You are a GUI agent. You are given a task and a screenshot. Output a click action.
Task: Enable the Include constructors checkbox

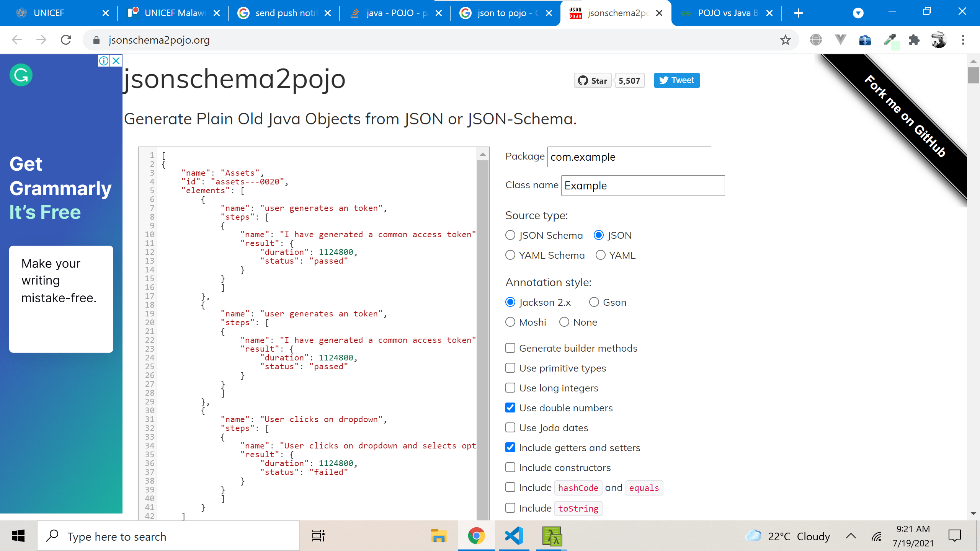pos(510,468)
